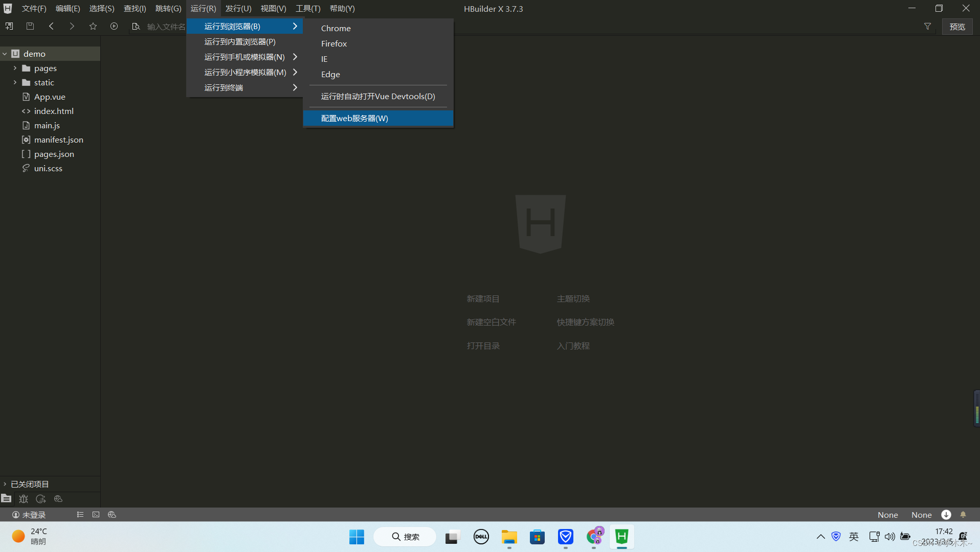Open the 工具(T) menu

click(x=308, y=9)
